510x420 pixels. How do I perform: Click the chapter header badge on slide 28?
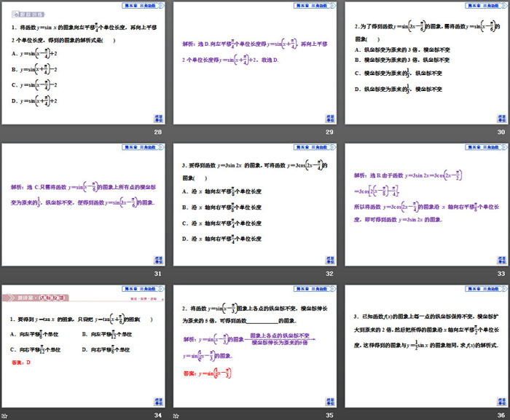tap(143, 6)
